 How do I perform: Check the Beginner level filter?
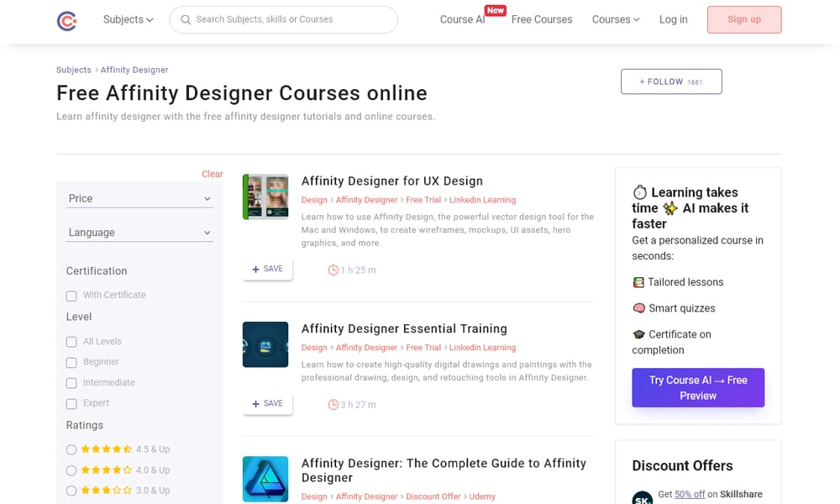pos(71,362)
